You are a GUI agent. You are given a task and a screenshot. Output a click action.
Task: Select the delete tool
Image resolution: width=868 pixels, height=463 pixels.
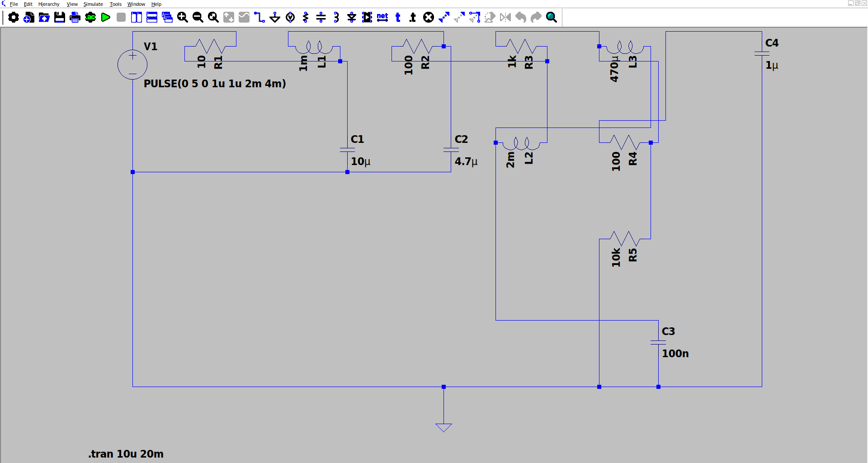coord(429,18)
